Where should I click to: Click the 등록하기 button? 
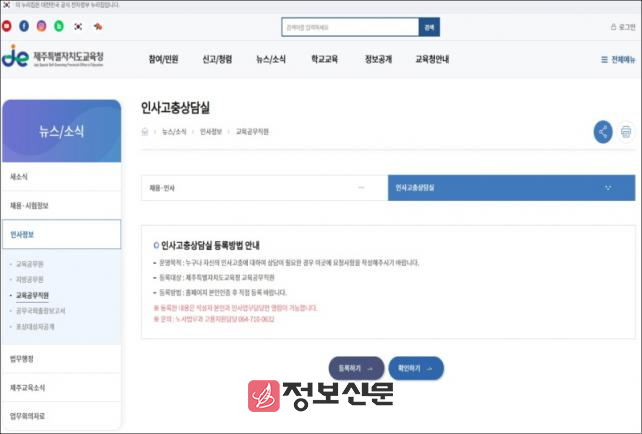(x=356, y=367)
